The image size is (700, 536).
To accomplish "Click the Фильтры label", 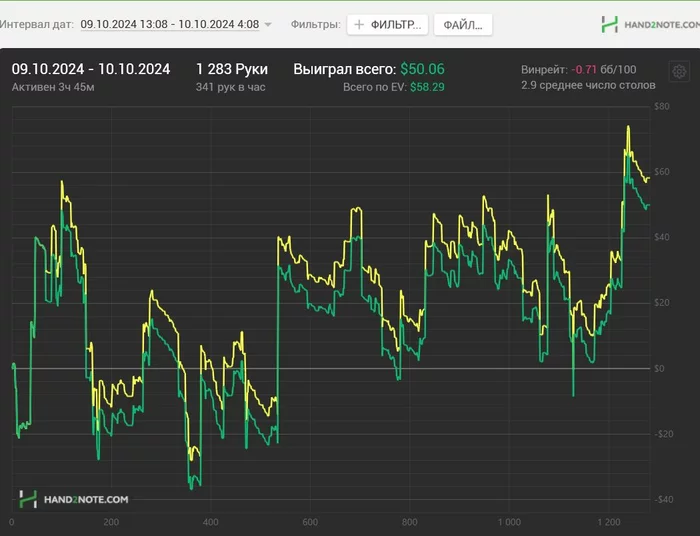I will point(315,24).
